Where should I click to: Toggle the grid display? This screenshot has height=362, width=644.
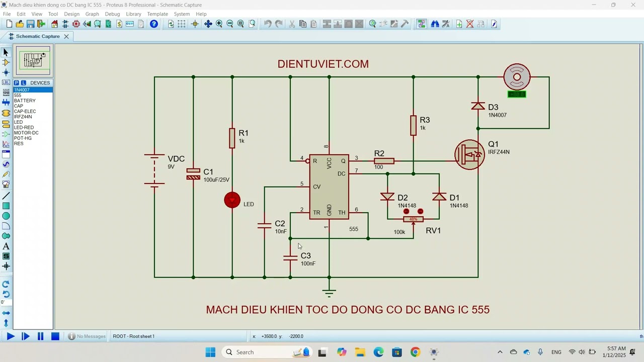(x=181, y=24)
